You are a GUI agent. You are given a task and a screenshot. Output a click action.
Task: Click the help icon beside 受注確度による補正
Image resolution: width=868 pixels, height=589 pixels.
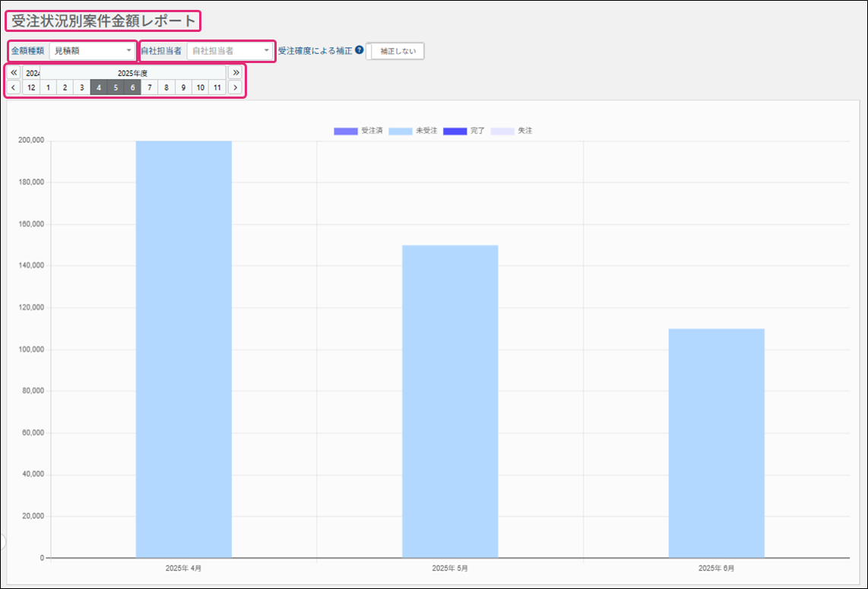[360, 50]
